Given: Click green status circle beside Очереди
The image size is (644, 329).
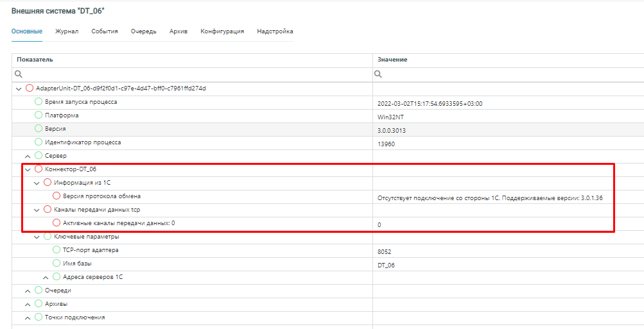Looking at the screenshot, I should 39,291.
